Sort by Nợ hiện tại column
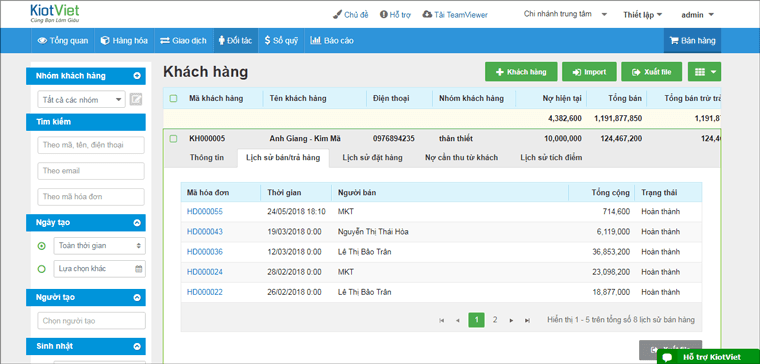The image size is (760, 364). point(562,98)
